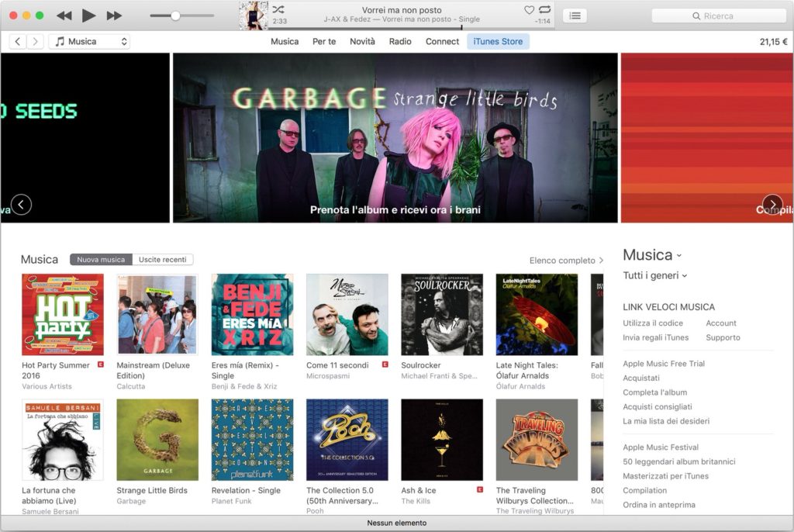Open The Traveling Wilburys Collection cover
794x532 pixels.
[x=537, y=440]
